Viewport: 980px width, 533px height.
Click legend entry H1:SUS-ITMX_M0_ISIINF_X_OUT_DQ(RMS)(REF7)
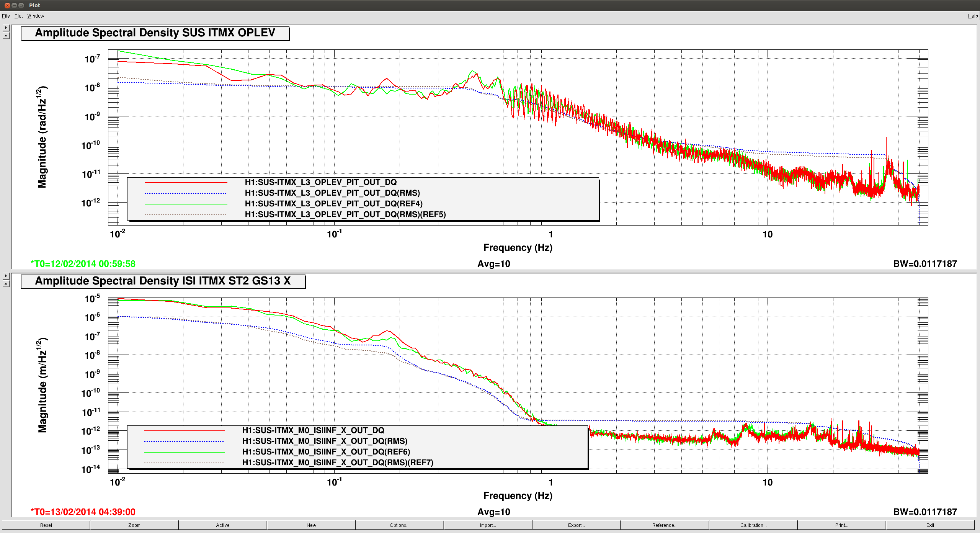[x=338, y=463]
